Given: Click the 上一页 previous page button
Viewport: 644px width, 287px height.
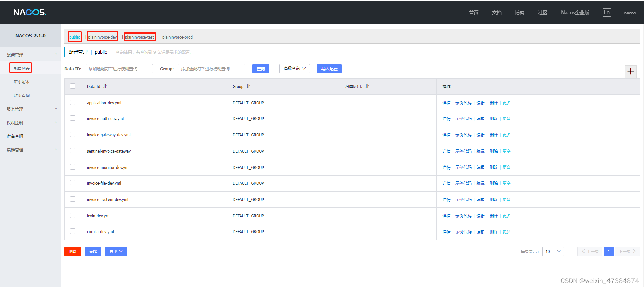Looking at the screenshot, I should 590,251.
